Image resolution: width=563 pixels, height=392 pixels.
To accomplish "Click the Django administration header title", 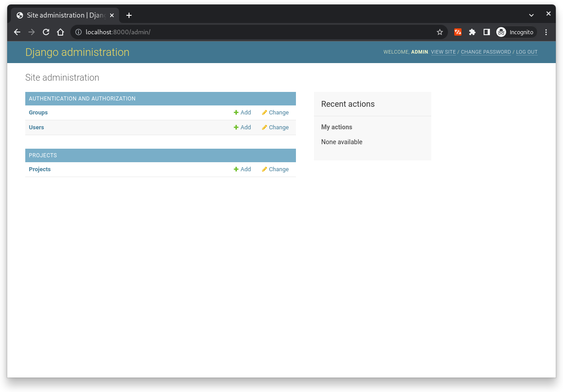I will (x=77, y=52).
